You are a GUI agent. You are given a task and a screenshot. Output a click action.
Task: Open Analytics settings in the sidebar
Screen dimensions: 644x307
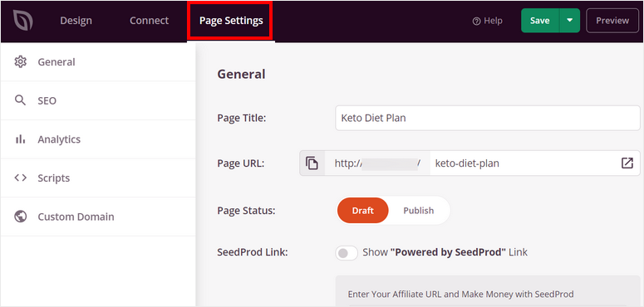98,139
